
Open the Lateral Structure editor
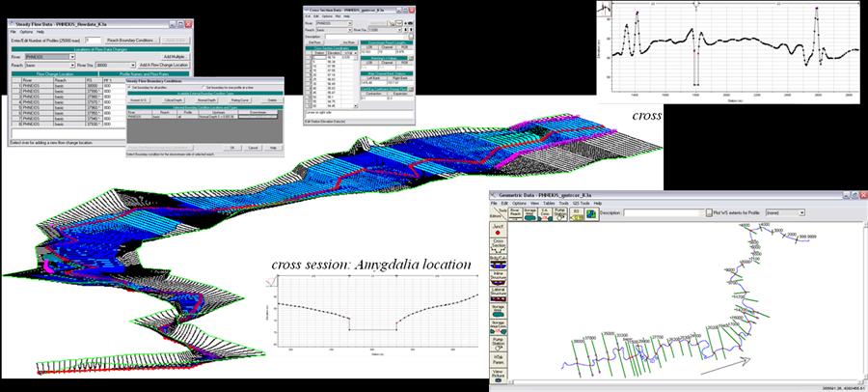(498, 294)
